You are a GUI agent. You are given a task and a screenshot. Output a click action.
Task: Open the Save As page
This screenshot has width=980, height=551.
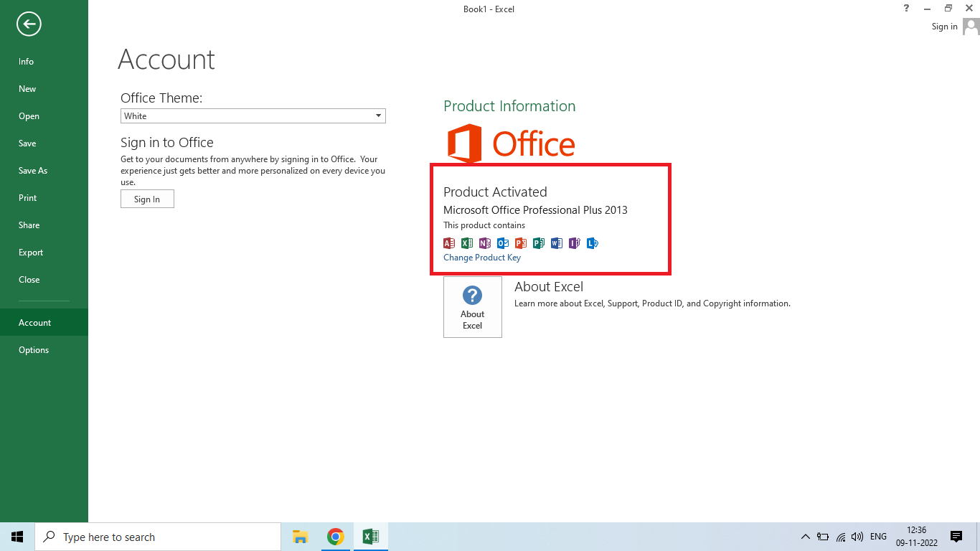pos(44,171)
